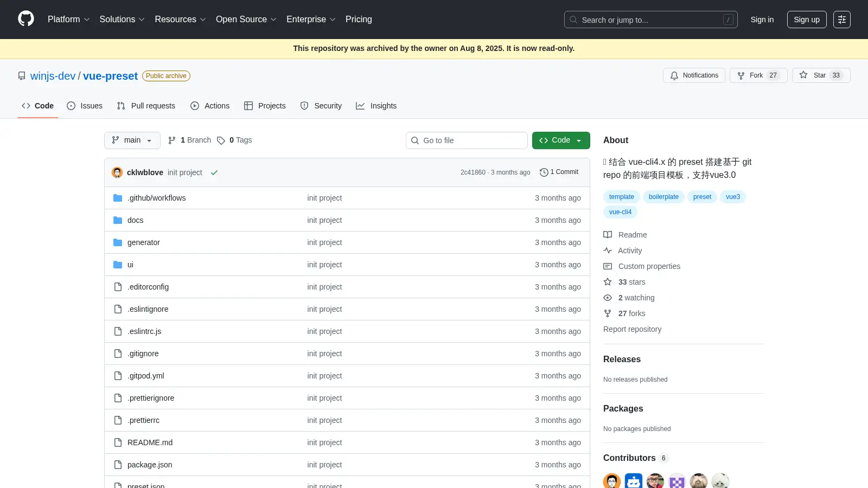868x488 pixels.
Task: Switch to the Security tab
Action: (321, 106)
